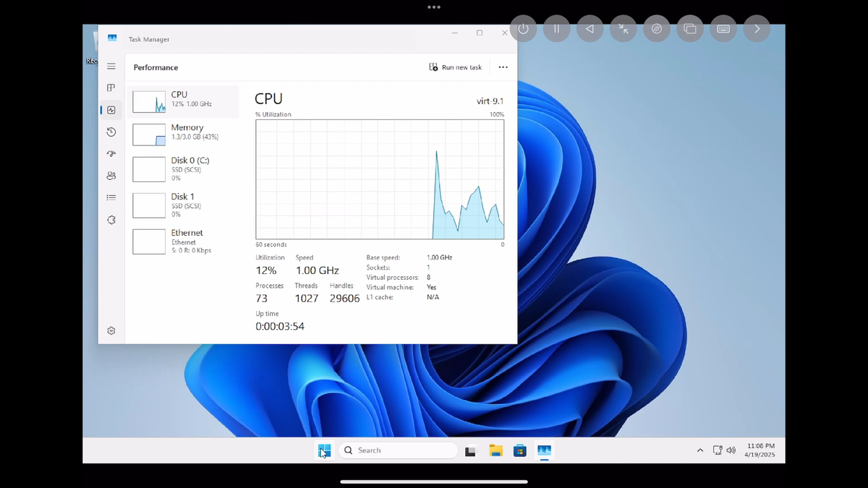Click the Up time value 0:00:03:54
Screen dimensions: 868x488
click(x=280, y=327)
